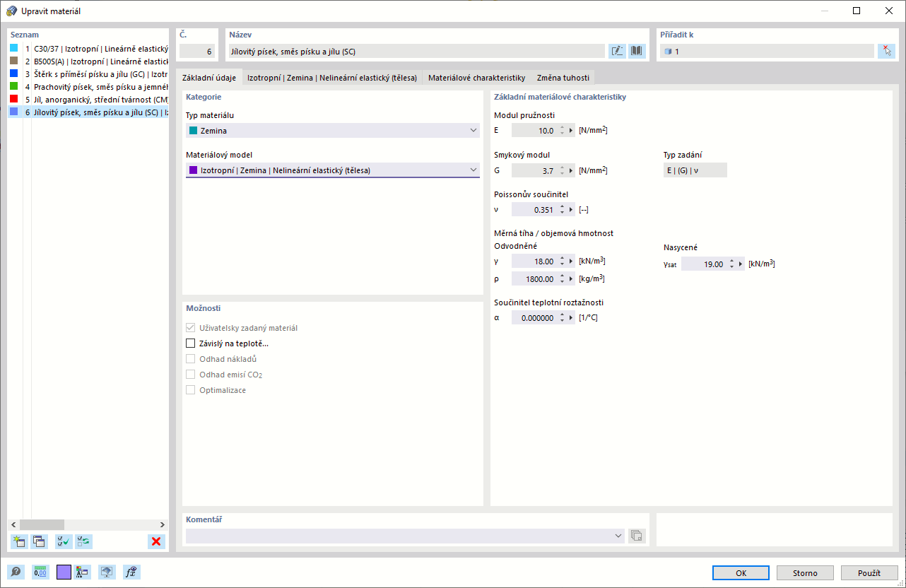Delete the selected material with red X

[x=156, y=541]
